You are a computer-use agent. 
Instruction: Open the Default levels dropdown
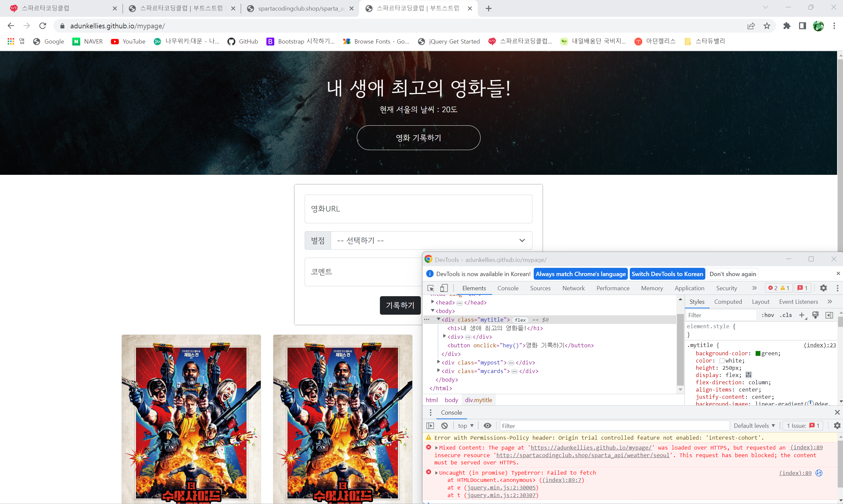coord(754,425)
